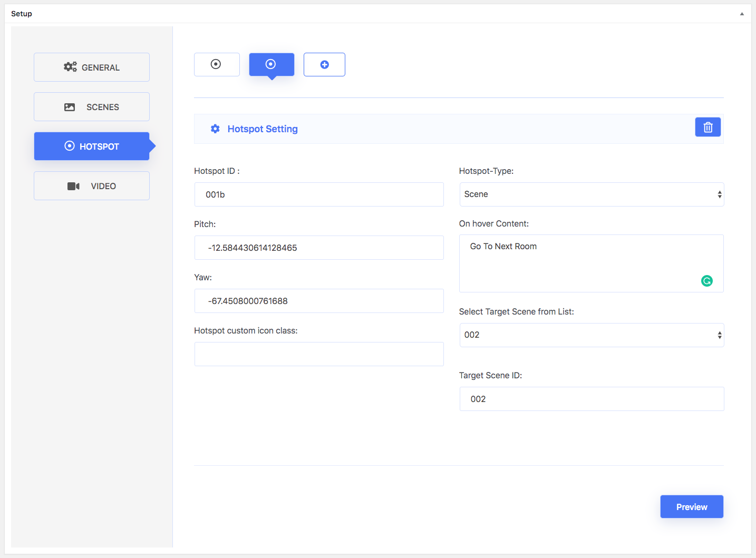
Task: Open the Hotspot-Type dropdown
Action: click(x=591, y=194)
